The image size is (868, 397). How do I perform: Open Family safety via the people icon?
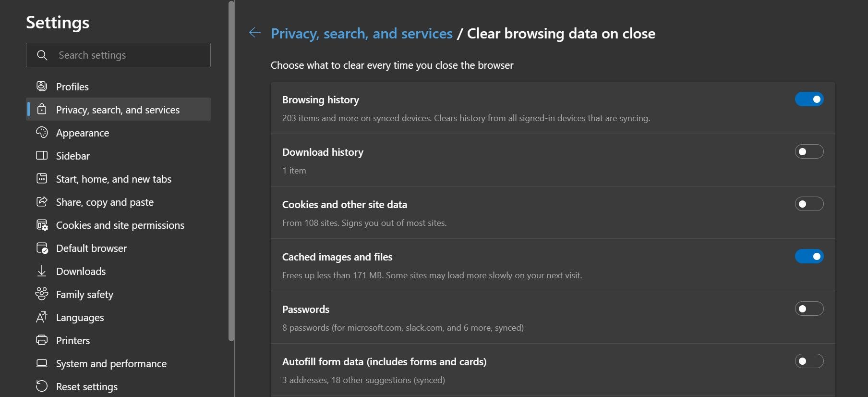click(x=42, y=294)
